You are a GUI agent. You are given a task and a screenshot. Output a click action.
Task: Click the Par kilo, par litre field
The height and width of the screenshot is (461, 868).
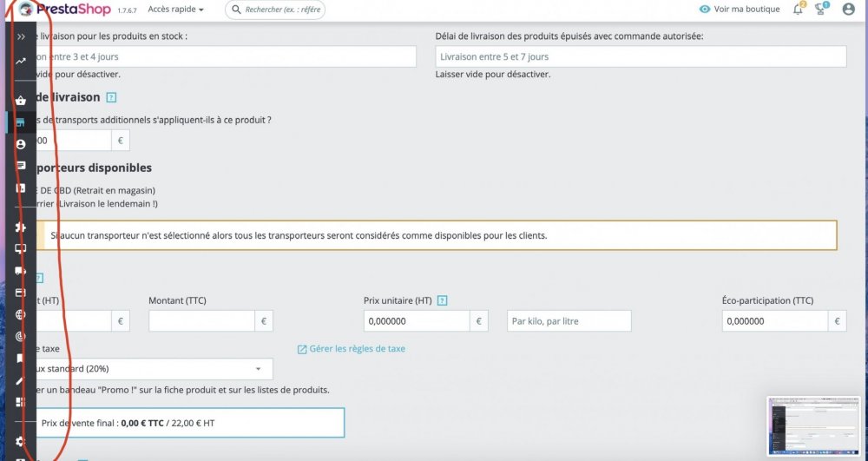pyautogui.click(x=569, y=321)
